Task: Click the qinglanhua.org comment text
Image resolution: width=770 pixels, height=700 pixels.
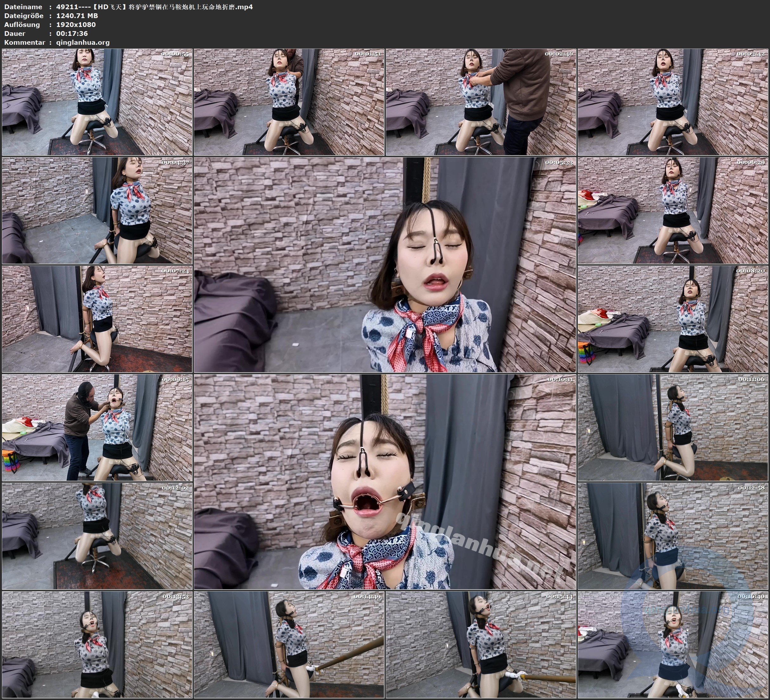Action: [82, 43]
